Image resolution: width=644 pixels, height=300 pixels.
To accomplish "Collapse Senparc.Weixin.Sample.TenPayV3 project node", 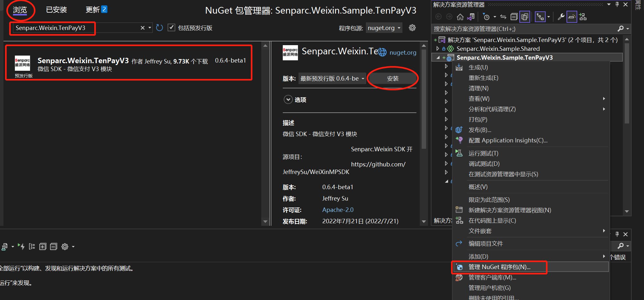I will (438, 57).
